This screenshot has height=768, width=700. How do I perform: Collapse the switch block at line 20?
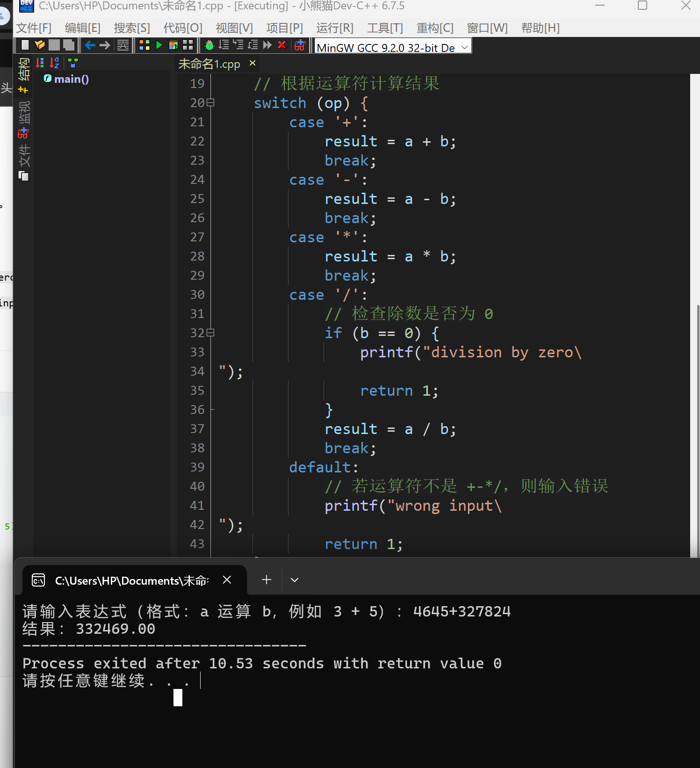210,102
